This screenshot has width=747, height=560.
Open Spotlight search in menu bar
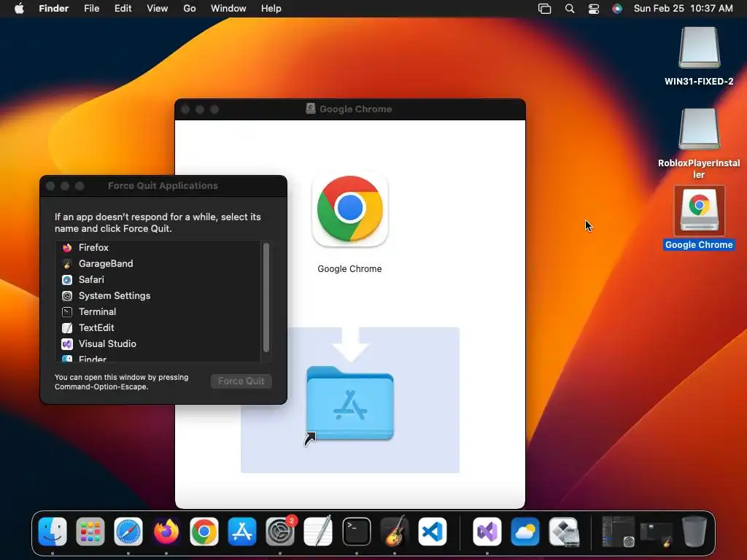pos(570,9)
